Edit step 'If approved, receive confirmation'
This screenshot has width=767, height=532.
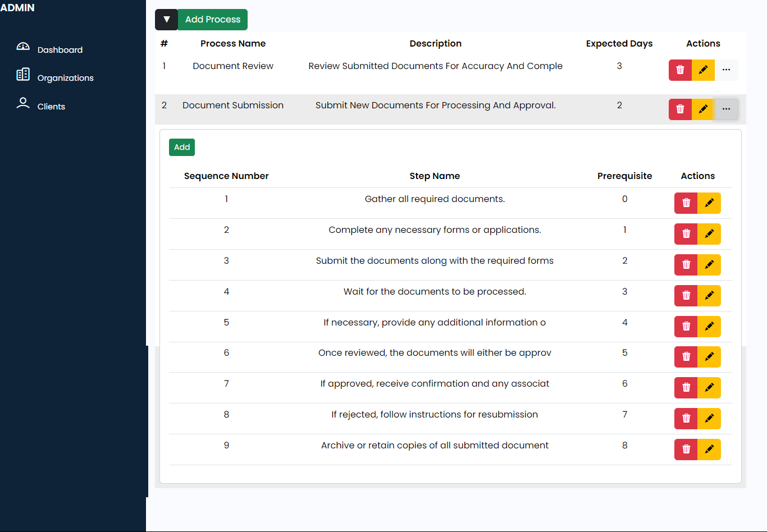point(709,388)
